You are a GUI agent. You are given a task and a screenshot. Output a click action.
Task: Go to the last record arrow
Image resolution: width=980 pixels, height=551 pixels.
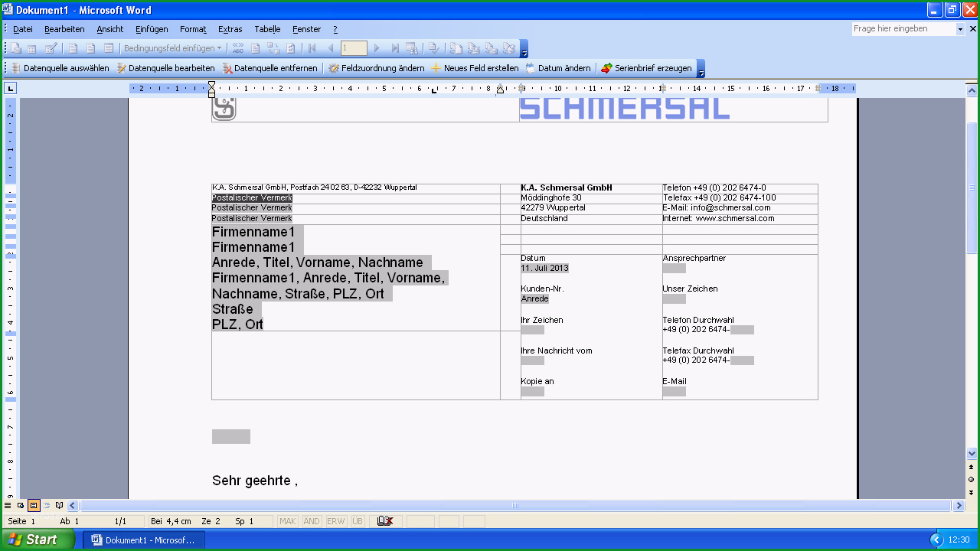[x=395, y=48]
